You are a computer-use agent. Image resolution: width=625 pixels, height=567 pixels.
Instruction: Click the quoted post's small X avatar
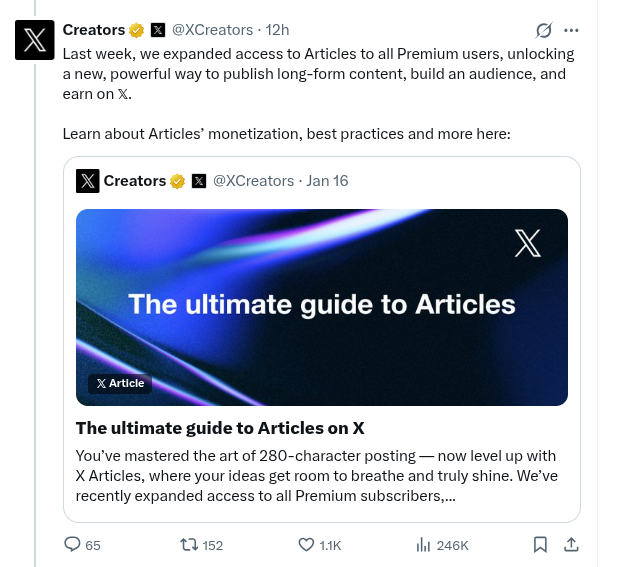(x=88, y=181)
